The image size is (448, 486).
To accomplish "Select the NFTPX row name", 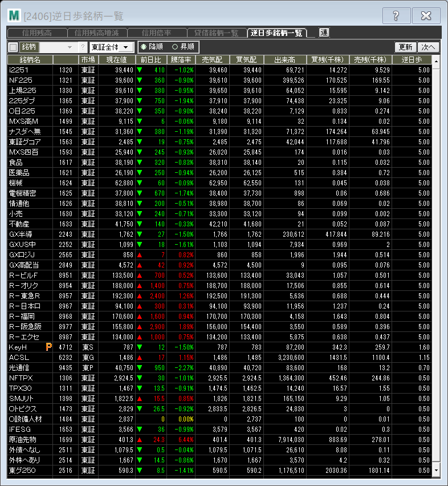I will pos(21,378).
